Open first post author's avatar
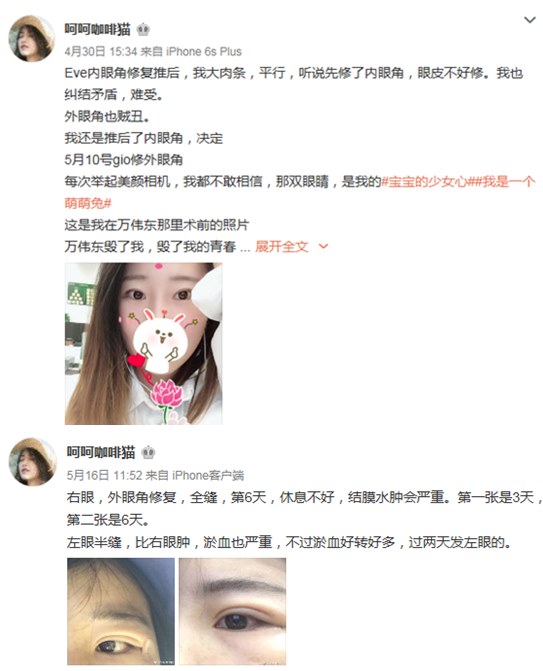Image resolution: width=543 pixels, height=671 pixels. (32, 38)
